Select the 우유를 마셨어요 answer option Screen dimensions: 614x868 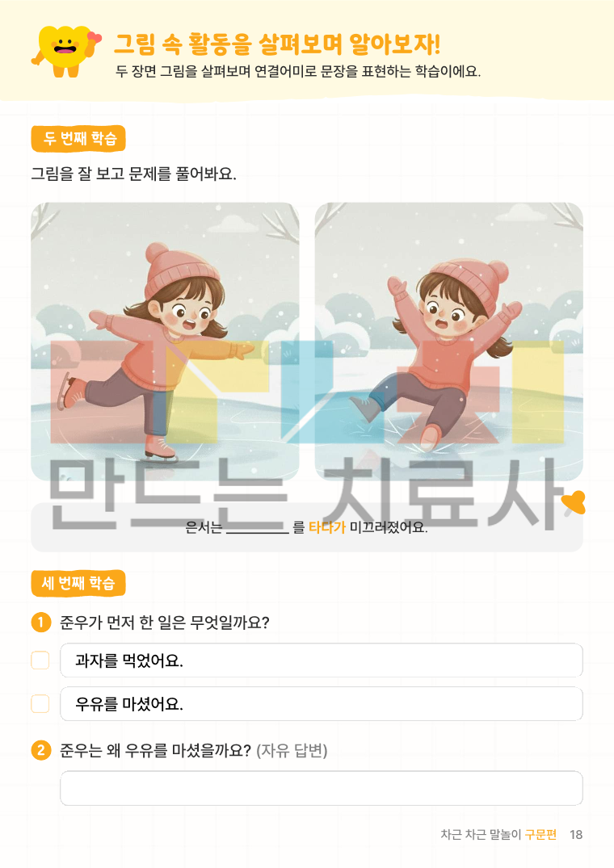tap(321, 704)
